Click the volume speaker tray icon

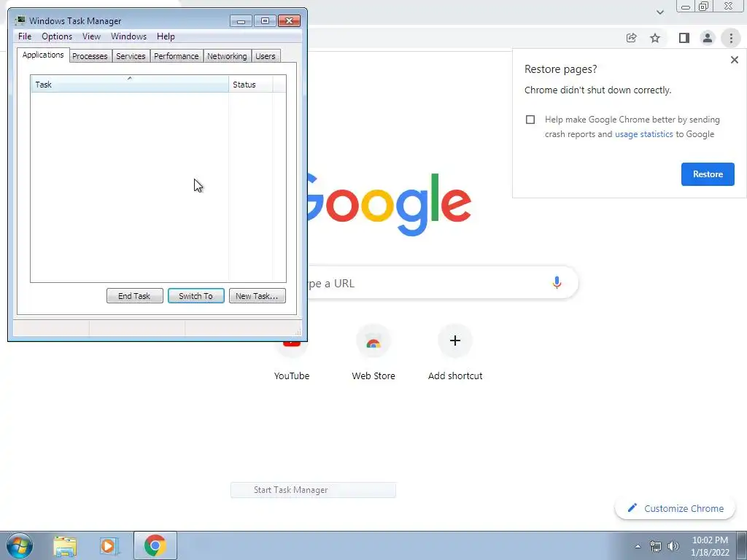673,546
